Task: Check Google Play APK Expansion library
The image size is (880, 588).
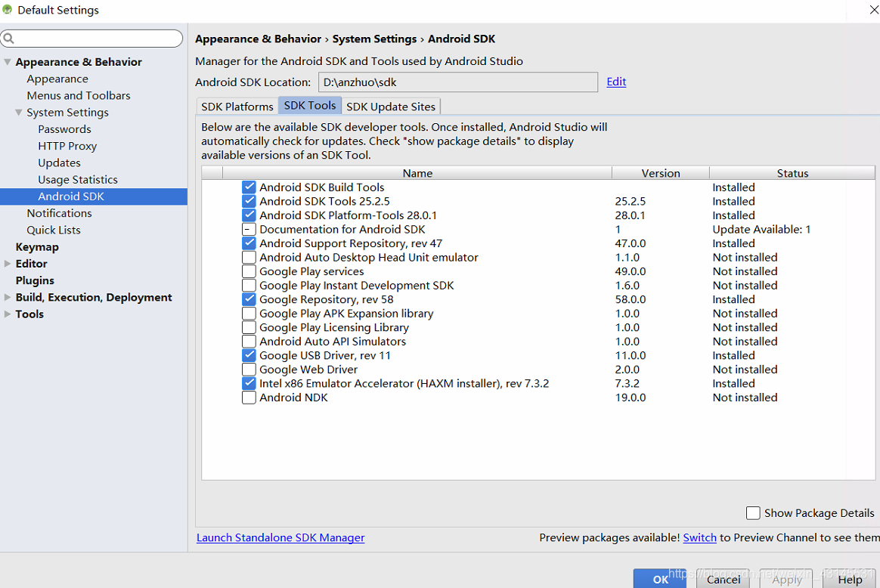Action: coord(249,313)
